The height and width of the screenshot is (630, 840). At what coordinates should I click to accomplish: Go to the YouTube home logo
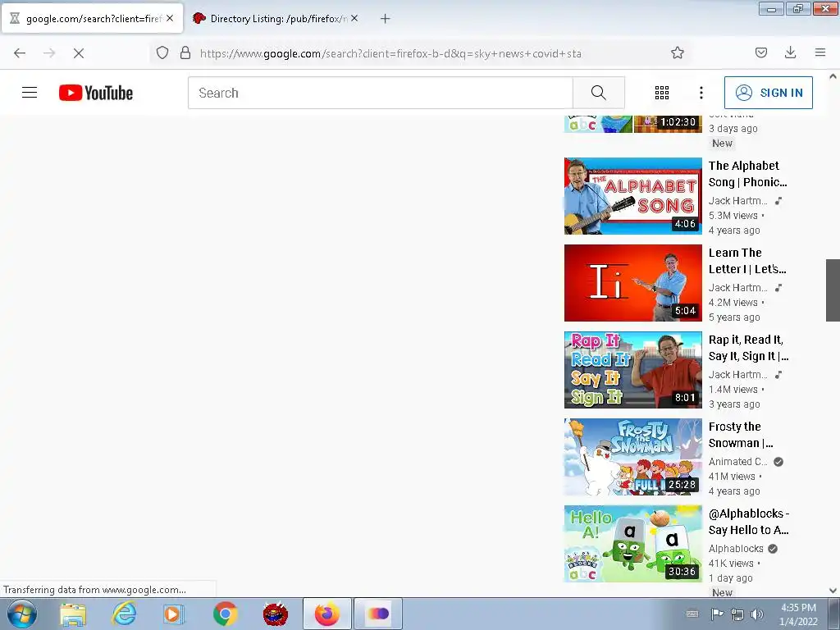tap(96, 93)
